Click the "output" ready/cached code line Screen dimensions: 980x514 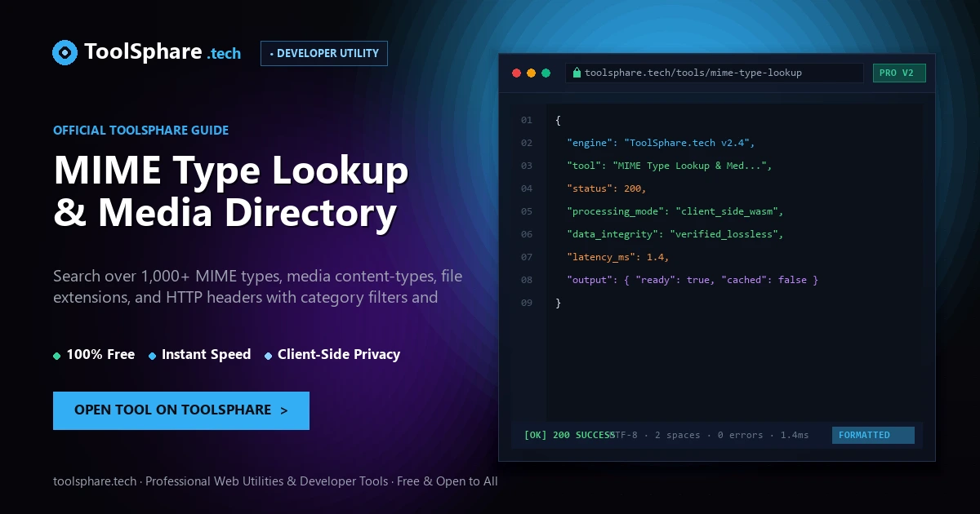(693, 280)
